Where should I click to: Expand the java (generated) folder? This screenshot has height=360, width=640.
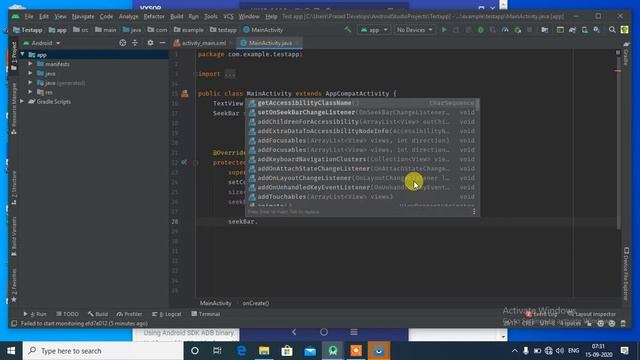(x=30, y=82)
